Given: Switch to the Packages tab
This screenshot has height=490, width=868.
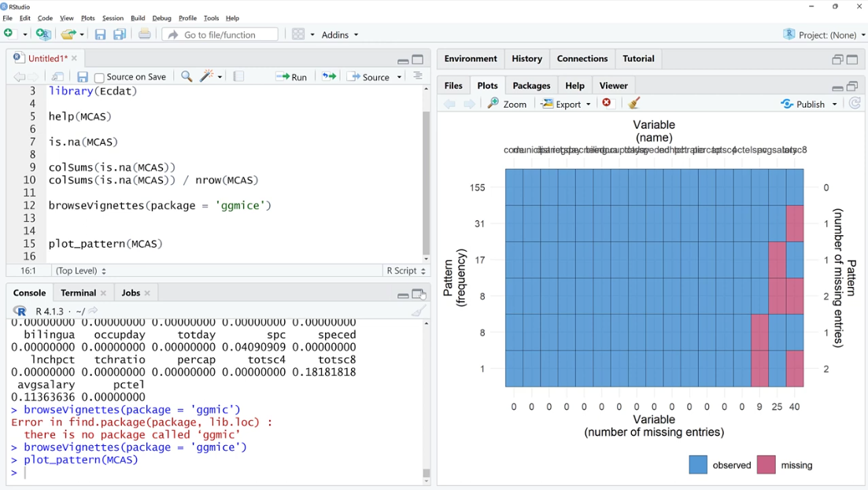Looking at the screenshot, I should pyautogui.click(x=531, y=85).
